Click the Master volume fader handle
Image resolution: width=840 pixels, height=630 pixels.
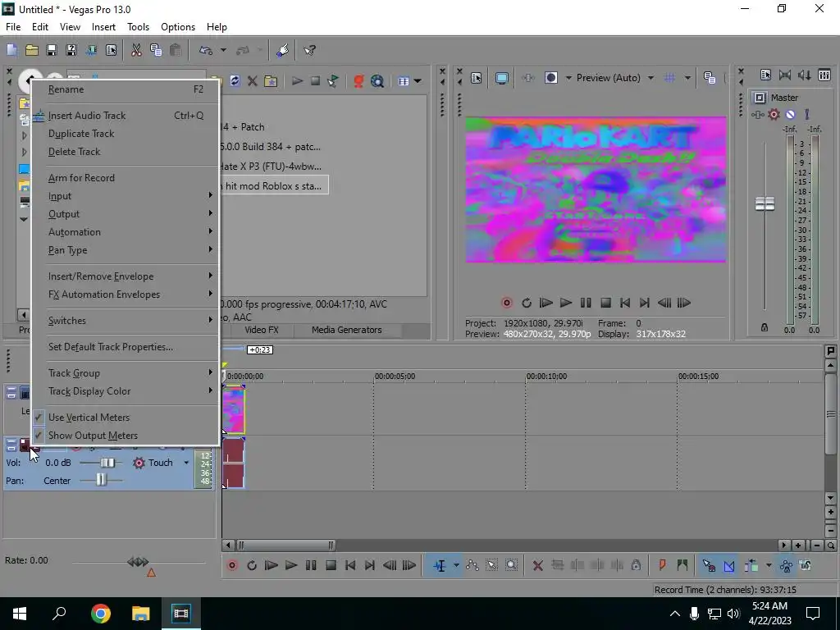tap(765, 203)
